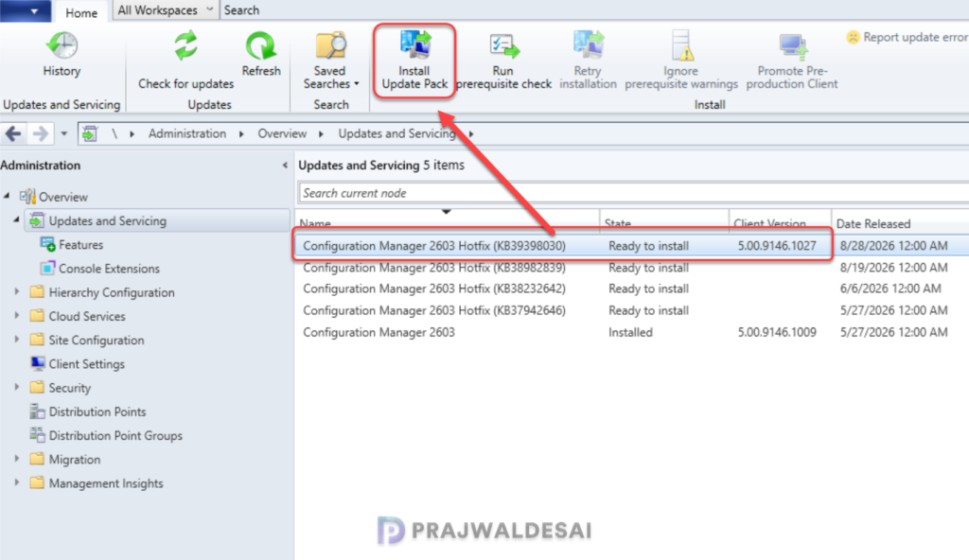Collapse Updates and Servicing tree node

pos(17,220)
